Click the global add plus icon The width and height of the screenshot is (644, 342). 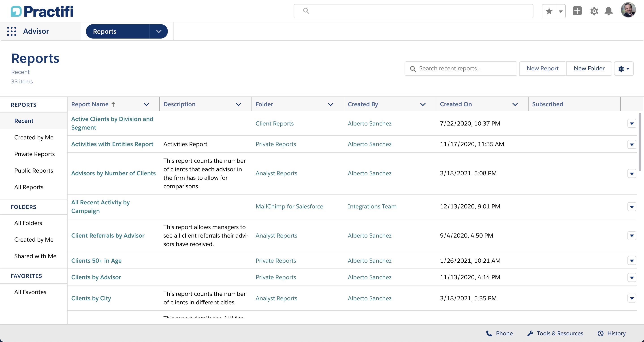point(577,11)
